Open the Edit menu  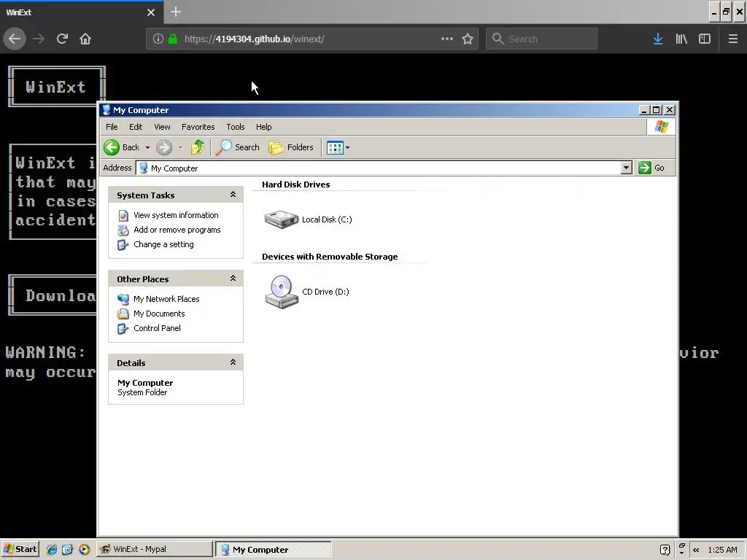click(x=136, y=127)
